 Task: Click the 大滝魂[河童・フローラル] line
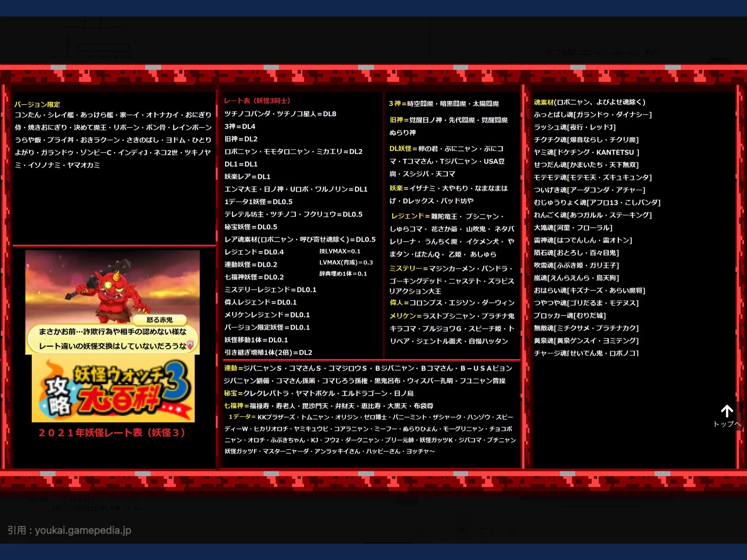pos(573,227)
